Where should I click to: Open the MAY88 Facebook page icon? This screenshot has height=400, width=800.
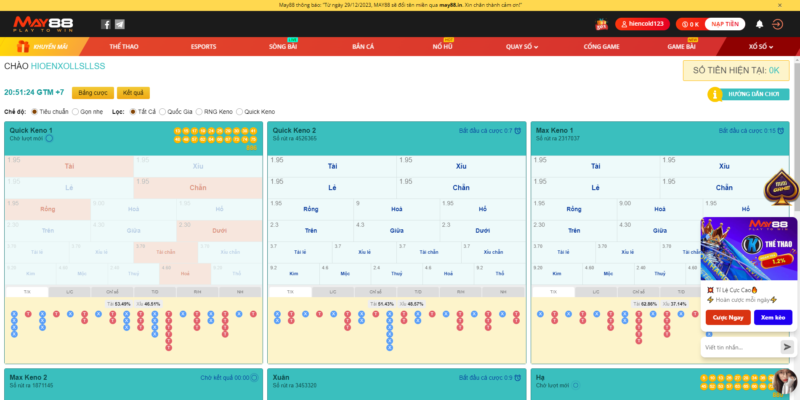click(106, 24)
